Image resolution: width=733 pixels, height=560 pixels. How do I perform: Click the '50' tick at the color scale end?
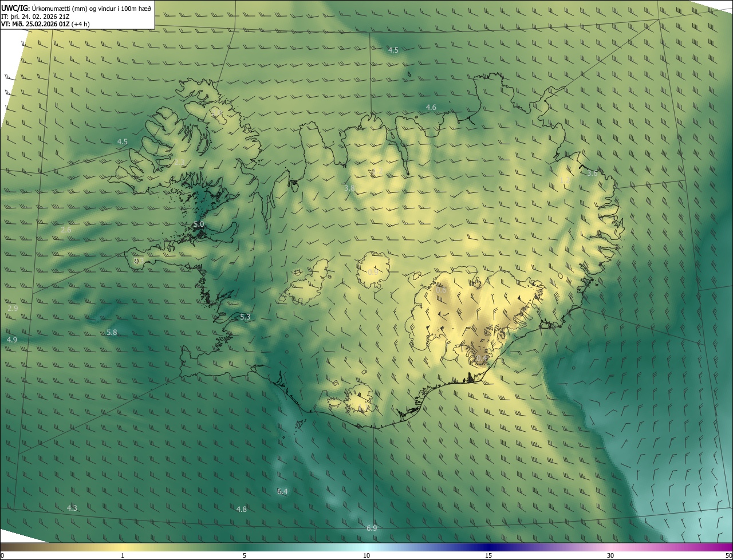(728, 555)
